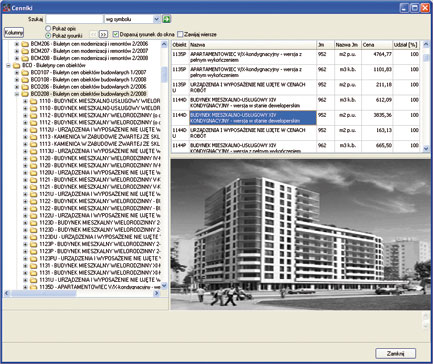Select the Pokaż opis radio button
This screenshot has height=364, width=433.
[x=48, y=29]
